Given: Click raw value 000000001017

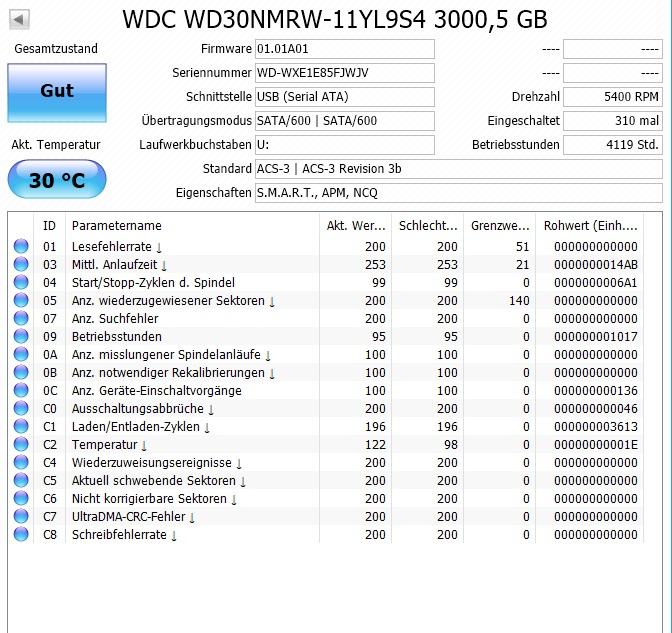Looking at the screenshot, I should coord(596,336).
